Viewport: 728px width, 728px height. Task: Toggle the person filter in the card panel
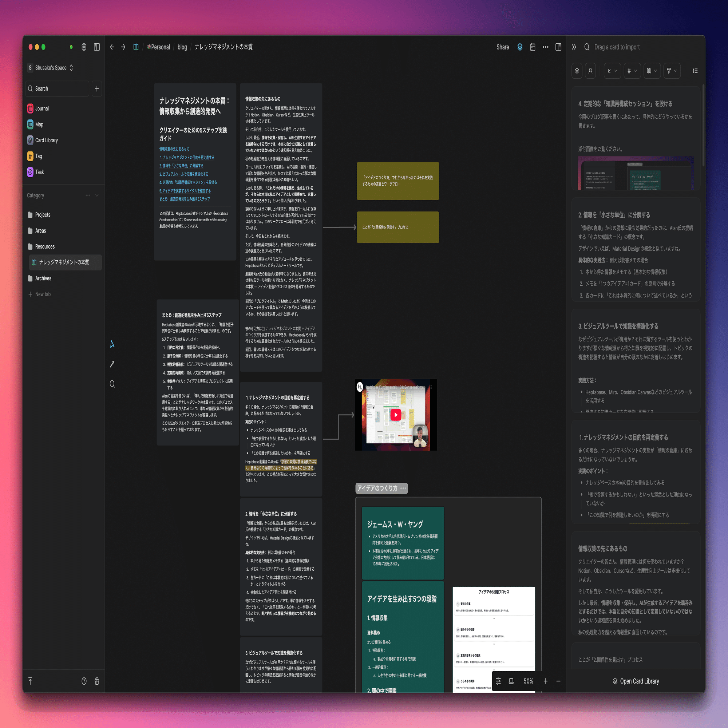(590, 71)
